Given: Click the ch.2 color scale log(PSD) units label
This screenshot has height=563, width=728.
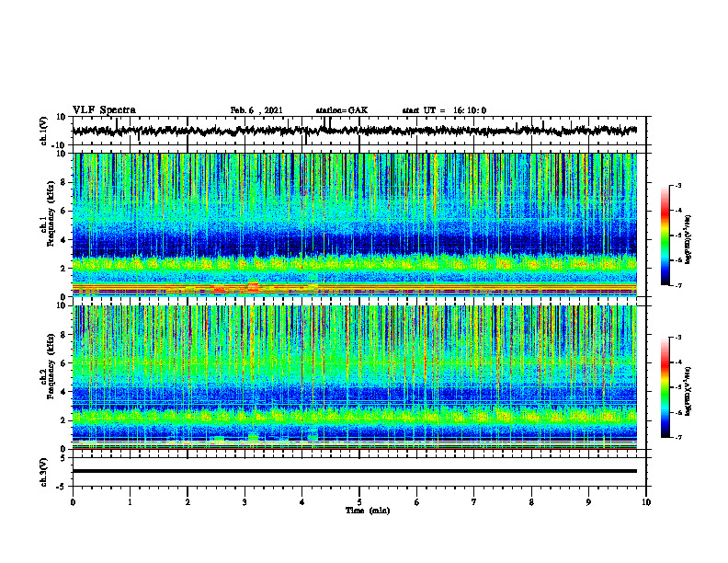Looking at the screenshot, I should pos(688,392).
